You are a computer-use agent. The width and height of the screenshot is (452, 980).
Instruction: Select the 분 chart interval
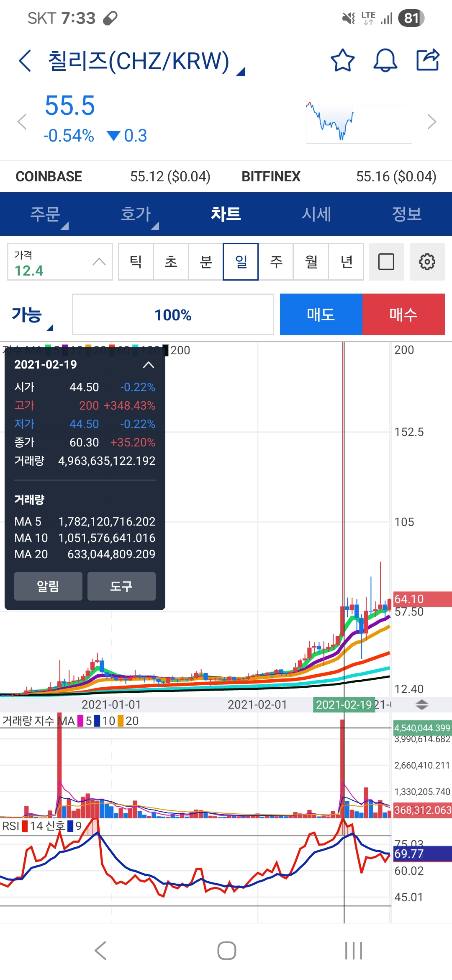point(206,262)
